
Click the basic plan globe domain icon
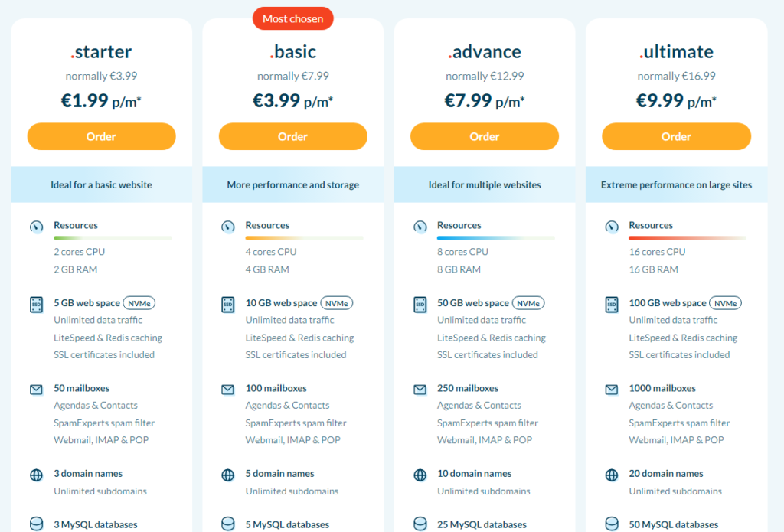pos(228,475)
